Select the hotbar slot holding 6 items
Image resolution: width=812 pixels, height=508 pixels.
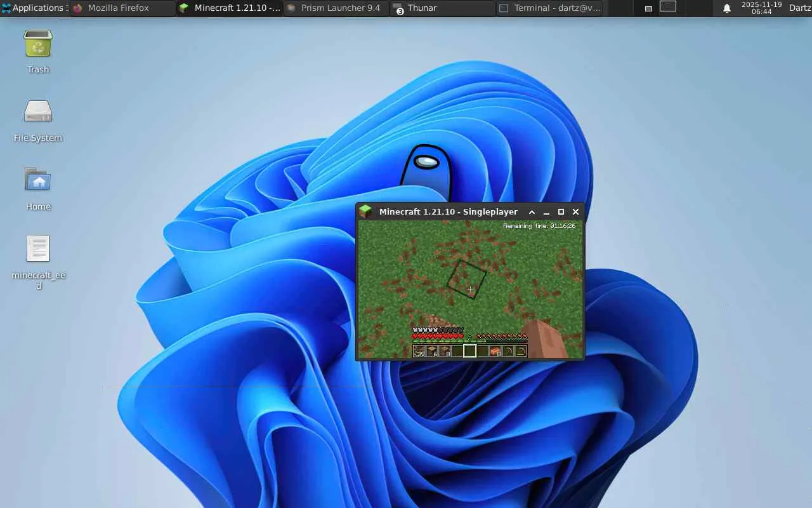432,351
